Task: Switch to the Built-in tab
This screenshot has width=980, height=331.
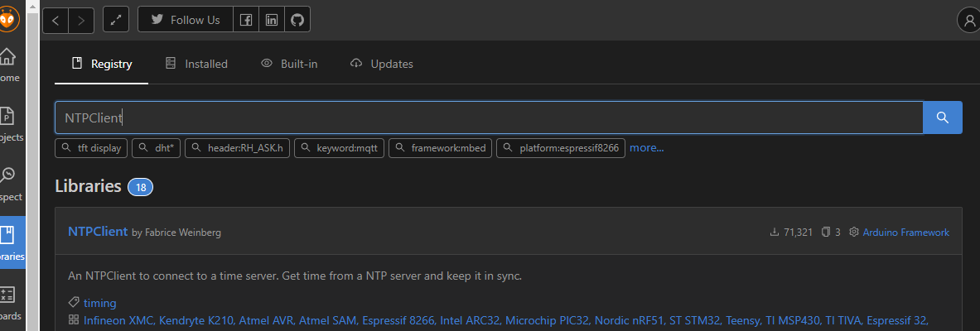Action: coord(289,64)
